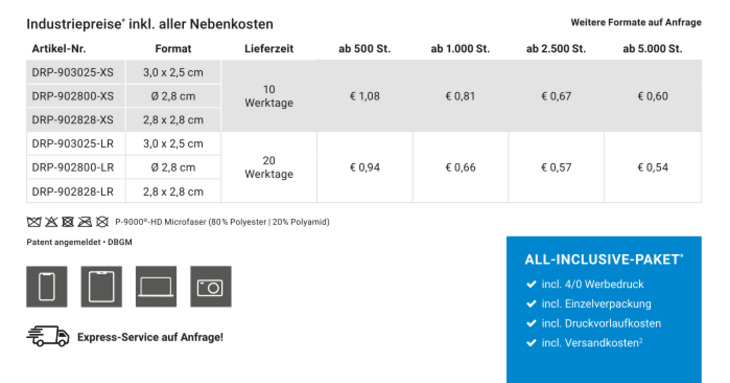Click the ab 1.000 St. column header
The image size is (730, 383).
[460, 48]
